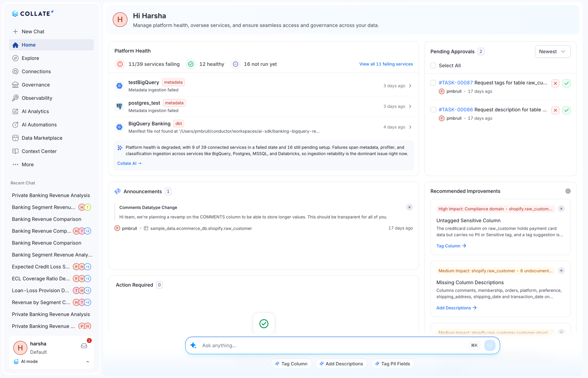588x378 pixels.
Task: Open Data Marketplace
Action: click(x=51, y=138)
